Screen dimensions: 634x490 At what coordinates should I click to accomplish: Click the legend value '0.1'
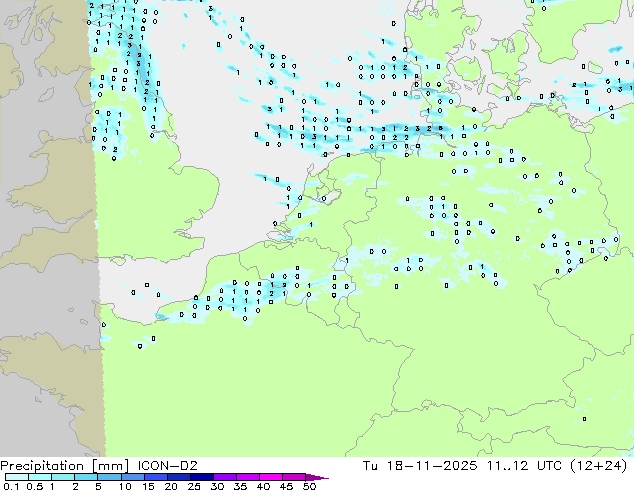click(11, 486)
